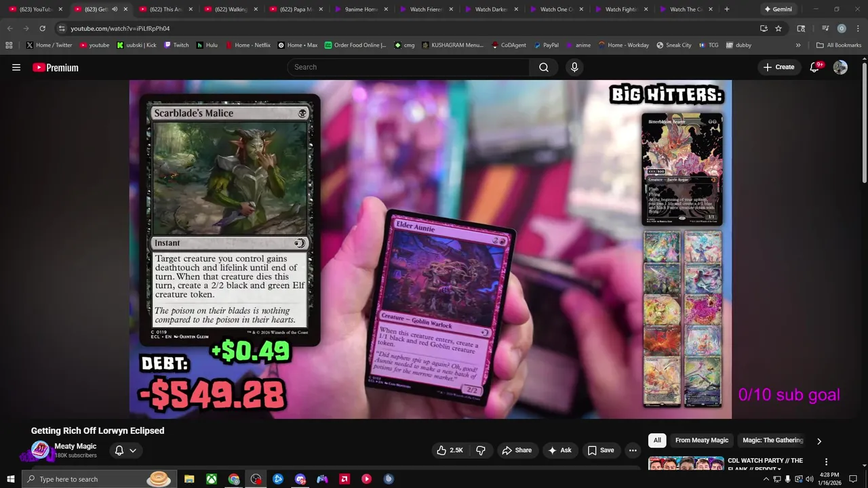The width and height of the screenshot is (868, 488).
Task: Switch to Walking tab
Action: click(231, 9)
